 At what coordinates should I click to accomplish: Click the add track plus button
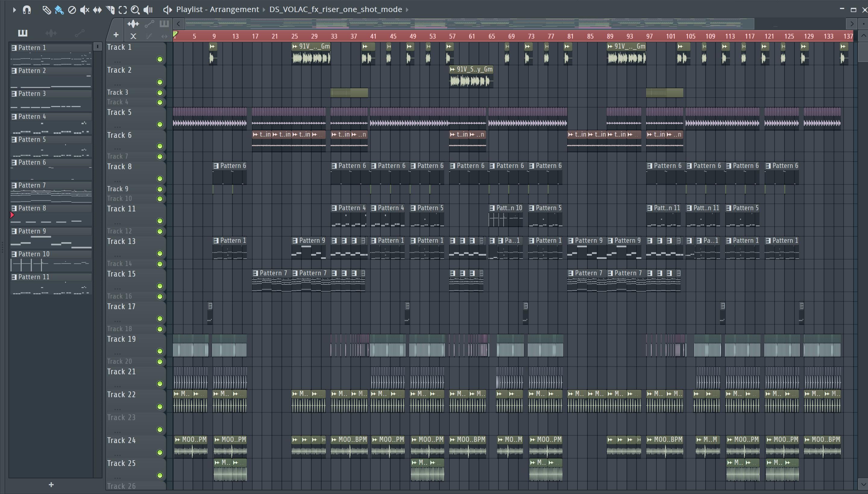point(116,35)
